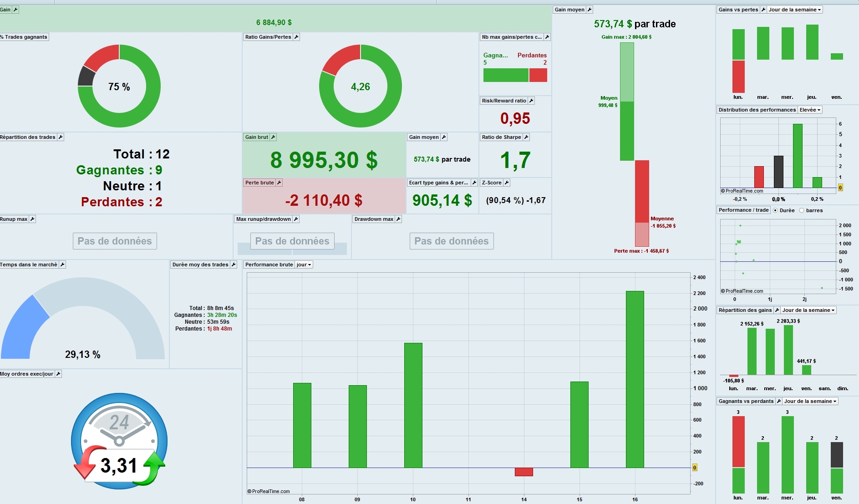The height and width of the screenshot is (504, 859).
Task: Click the ProRealTime.com link in Performance brute chart
Action: [x=269, y=491]
